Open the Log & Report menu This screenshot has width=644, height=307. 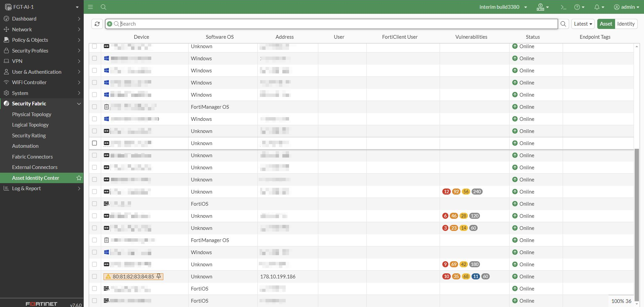click(x=27, y=188)
